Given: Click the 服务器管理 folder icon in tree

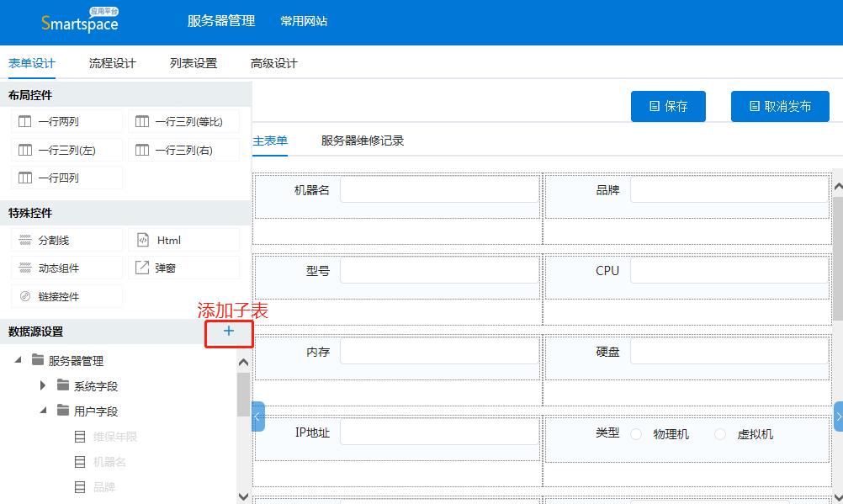Looking at the screenshot, I should (x=38, y=360).
